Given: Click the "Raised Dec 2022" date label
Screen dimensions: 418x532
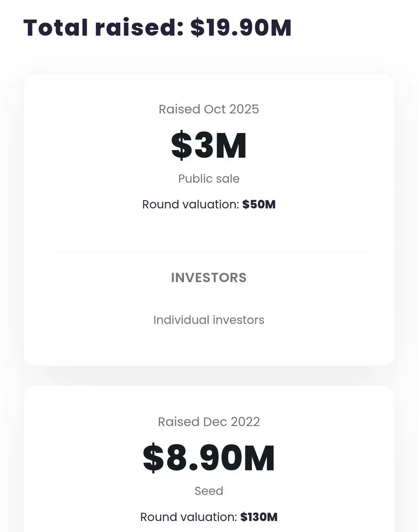Looking at the screenshot, I should tap(209, 422).
